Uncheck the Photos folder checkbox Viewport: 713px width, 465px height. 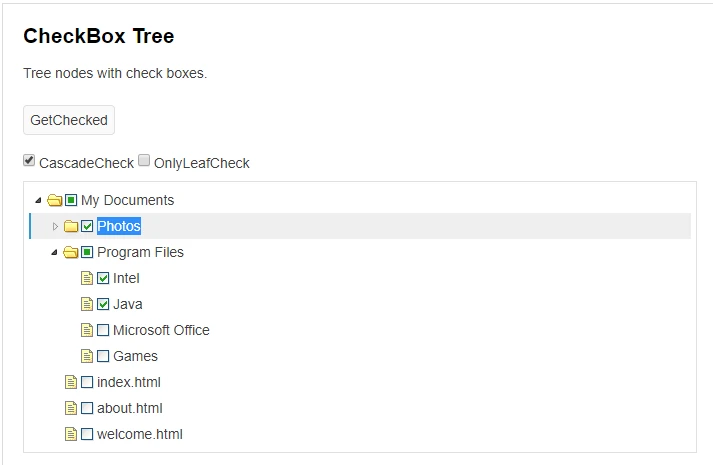coord(87,226)
